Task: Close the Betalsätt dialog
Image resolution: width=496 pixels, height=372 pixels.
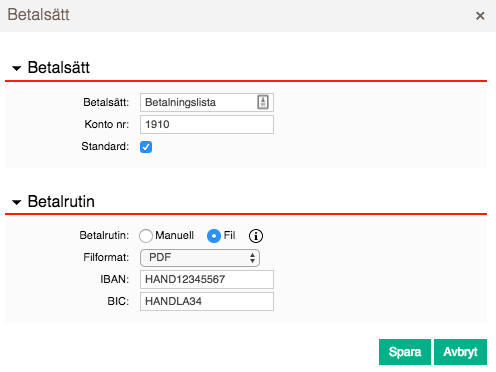Action: (480, 16)
